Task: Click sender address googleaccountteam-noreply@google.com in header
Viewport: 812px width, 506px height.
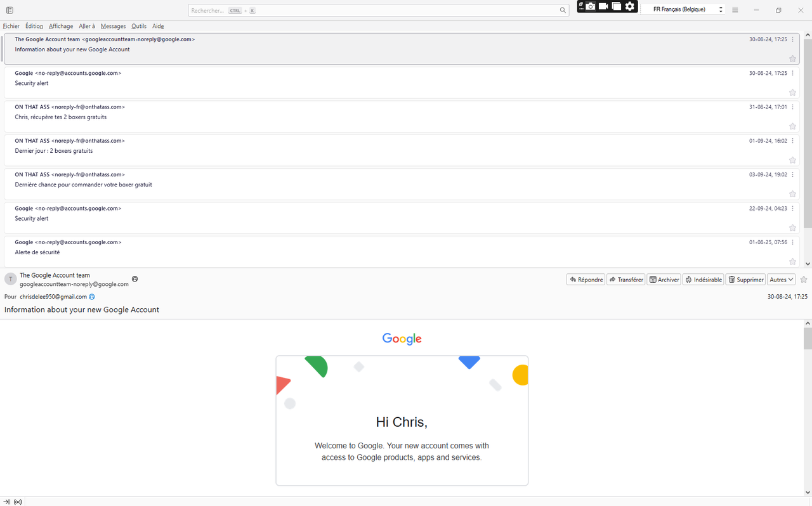Action: (74, 285)
